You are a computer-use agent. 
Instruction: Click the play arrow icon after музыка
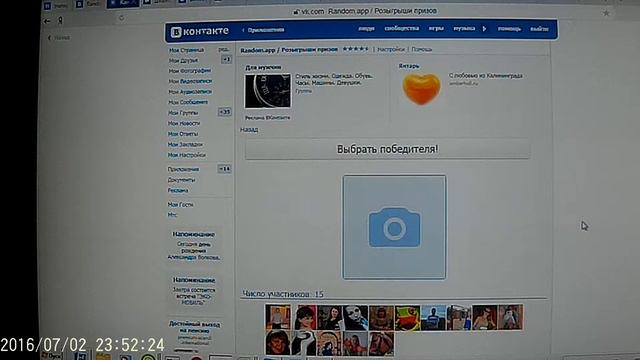[x=484, y=29]
